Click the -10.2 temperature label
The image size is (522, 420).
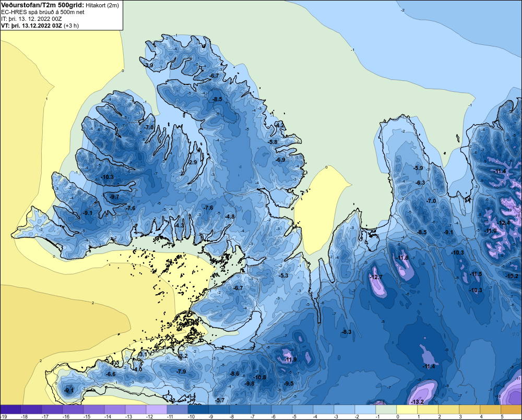point(512,276)
